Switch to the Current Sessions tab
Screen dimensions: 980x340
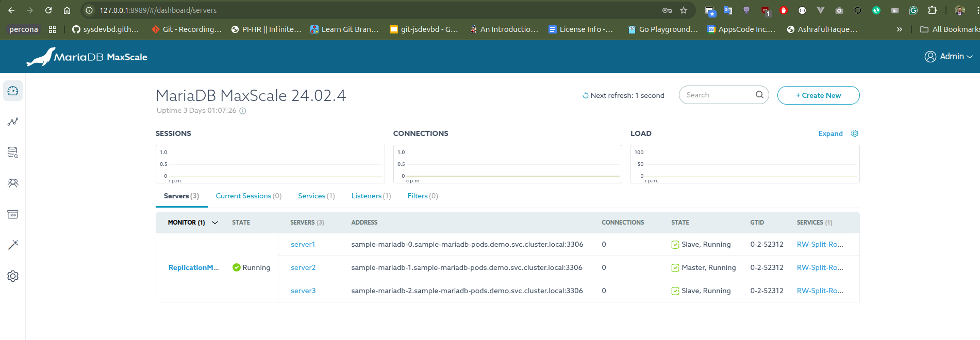248,196
